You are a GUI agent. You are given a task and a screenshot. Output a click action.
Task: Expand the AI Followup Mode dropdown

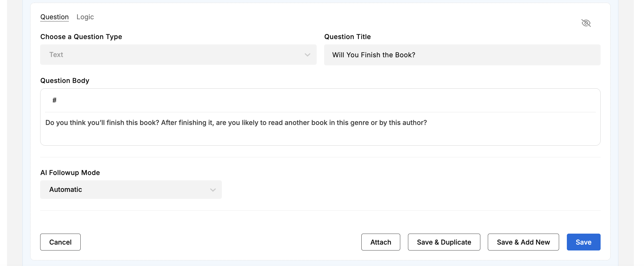point(131,190)
